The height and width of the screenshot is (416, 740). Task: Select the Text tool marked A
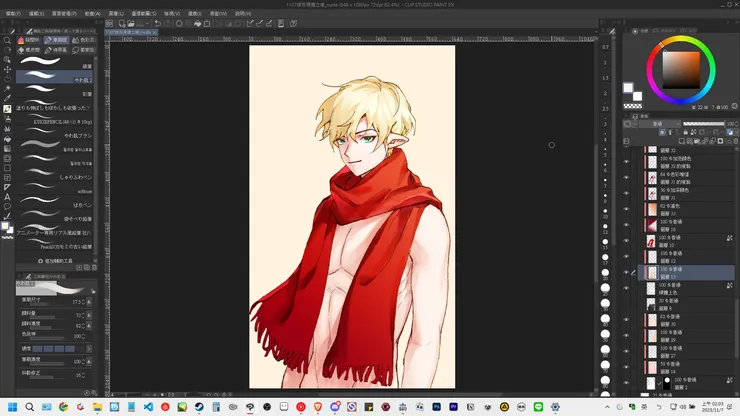click(x=7, y=197)
